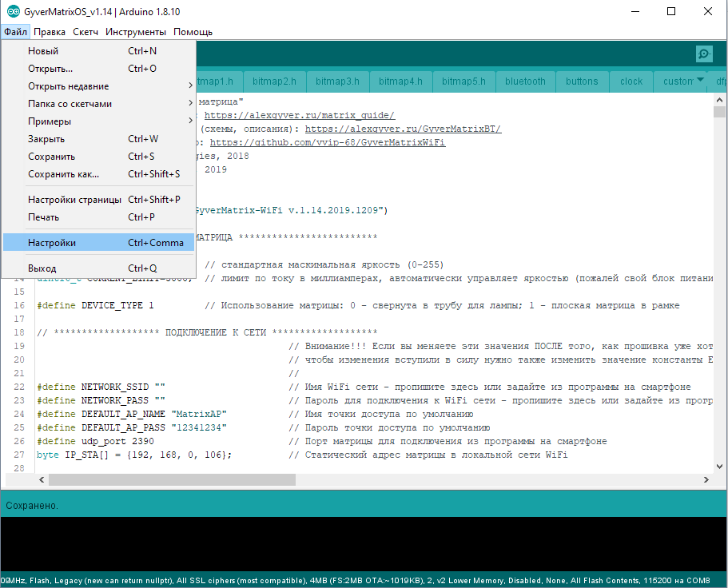Switch to the custom tab
The image size is (728, 588).
(678, 81)
